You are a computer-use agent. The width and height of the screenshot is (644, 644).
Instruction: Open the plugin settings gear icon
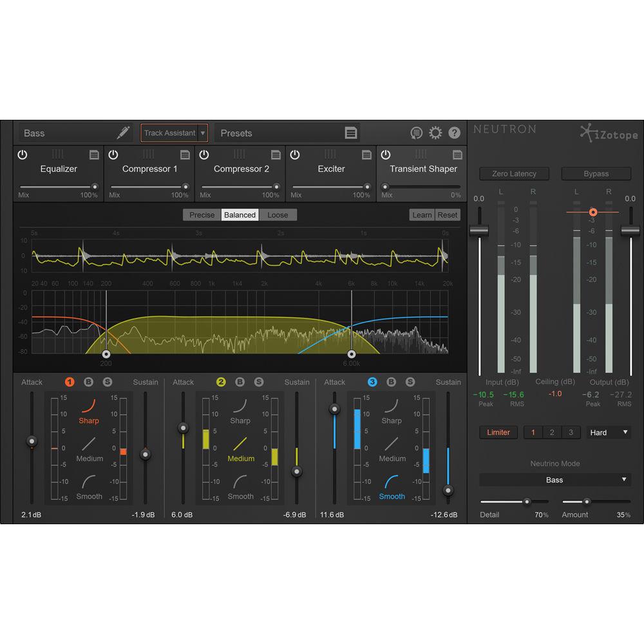point(435,132)
